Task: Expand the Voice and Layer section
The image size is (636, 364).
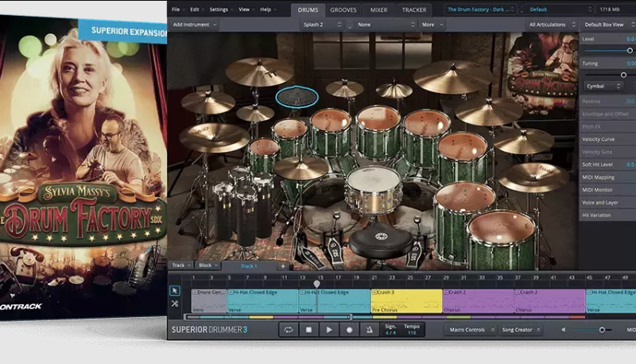Action: click(607, 203)
